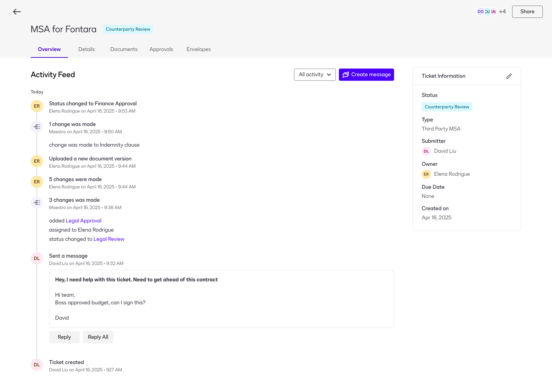Viewport: 552px width, 392px height.
Task: Click the +4 more collaborators indicator
Action: pyautogui.click(x=502, y=12)
